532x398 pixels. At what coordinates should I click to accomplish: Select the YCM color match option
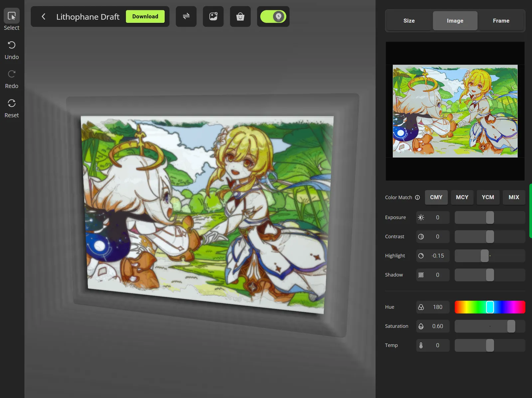point(488,197)
